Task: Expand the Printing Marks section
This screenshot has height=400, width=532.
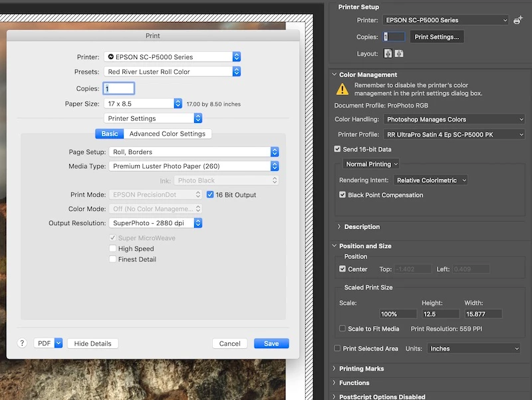Action: tap(334, 368)
